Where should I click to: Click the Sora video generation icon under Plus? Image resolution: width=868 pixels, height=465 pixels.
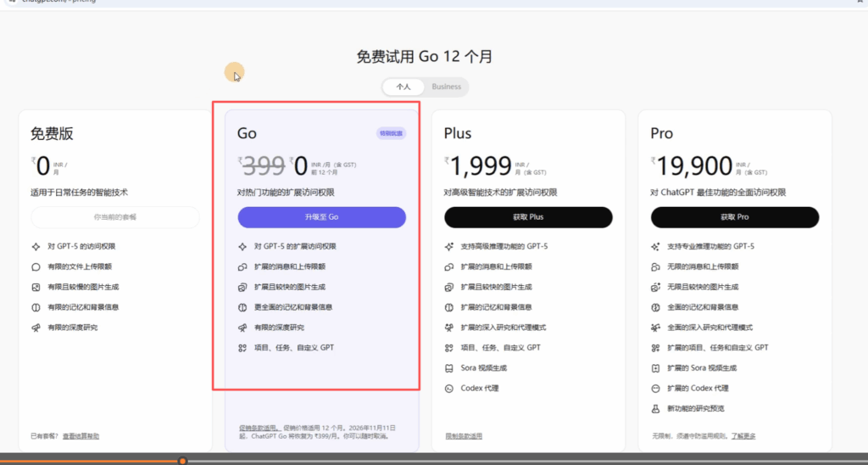449,368
